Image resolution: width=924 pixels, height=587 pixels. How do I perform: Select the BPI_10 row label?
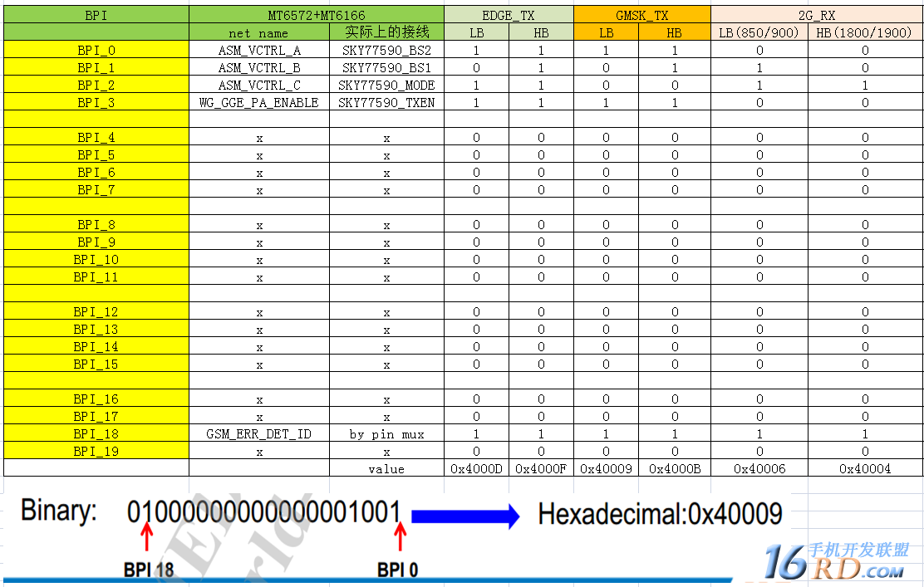(96, 259)
